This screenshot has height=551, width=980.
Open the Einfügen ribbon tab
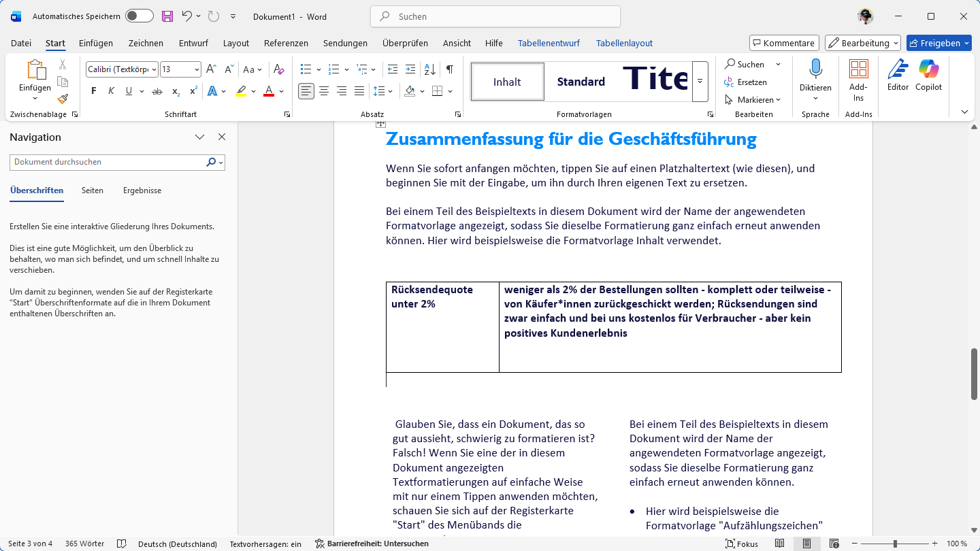96,43
